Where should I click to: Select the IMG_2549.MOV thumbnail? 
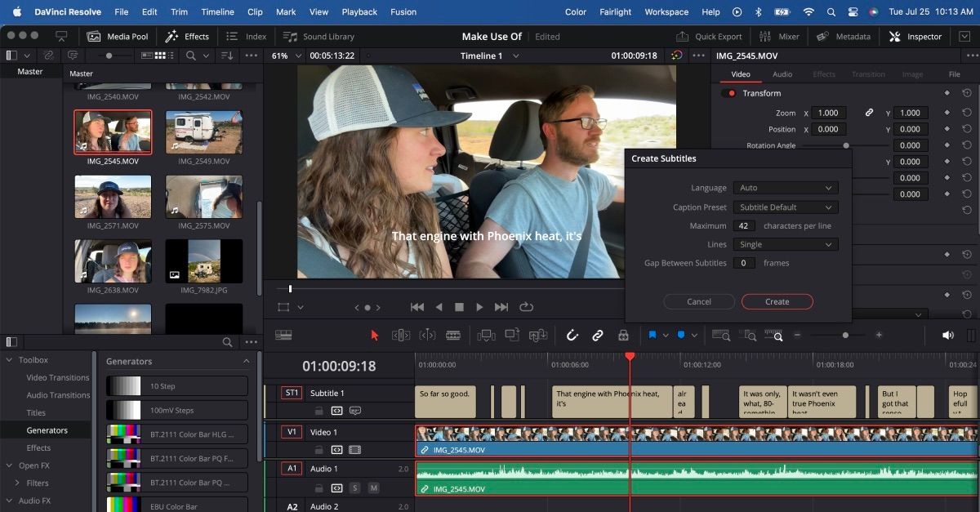point(204,131)
